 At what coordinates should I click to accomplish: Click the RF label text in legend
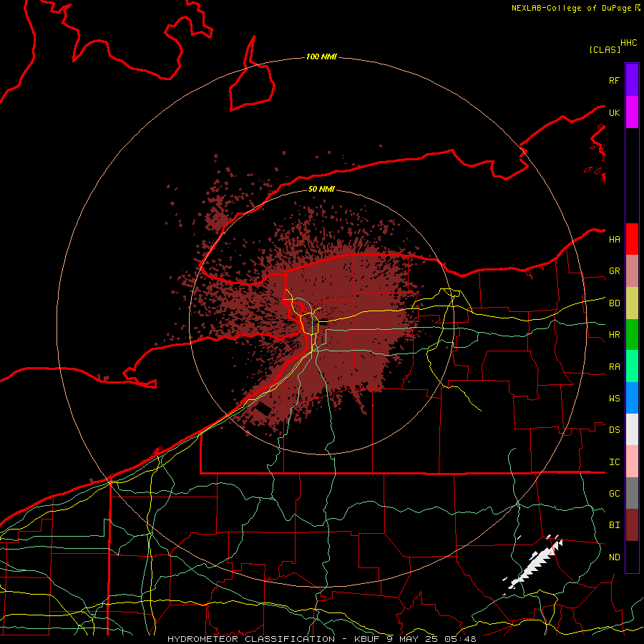[x=614, y=80]
